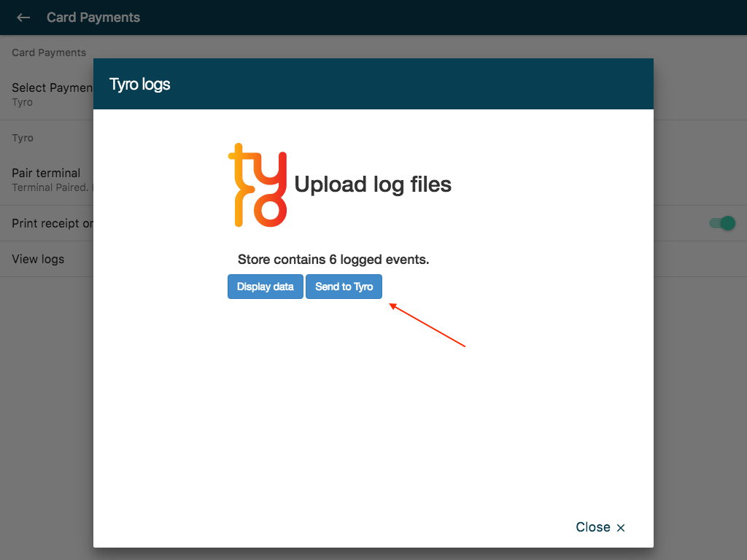Image resolution: width=747 pixels, height=560 pixels.
Task: Click the Card Payments section label below the header
Action: pos(49,52)
